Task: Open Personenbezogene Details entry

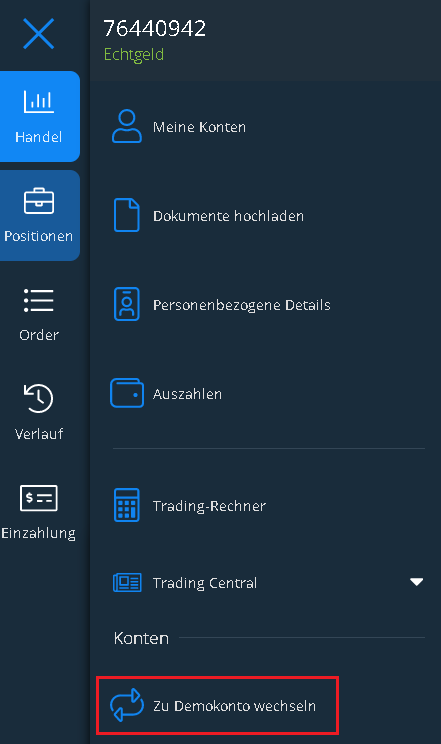Action: pyautogui.click(x=267, y=305)
